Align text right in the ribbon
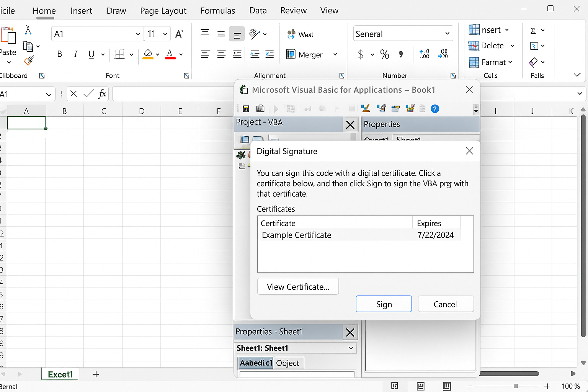The image size is (588, 392). click(237, 54)
